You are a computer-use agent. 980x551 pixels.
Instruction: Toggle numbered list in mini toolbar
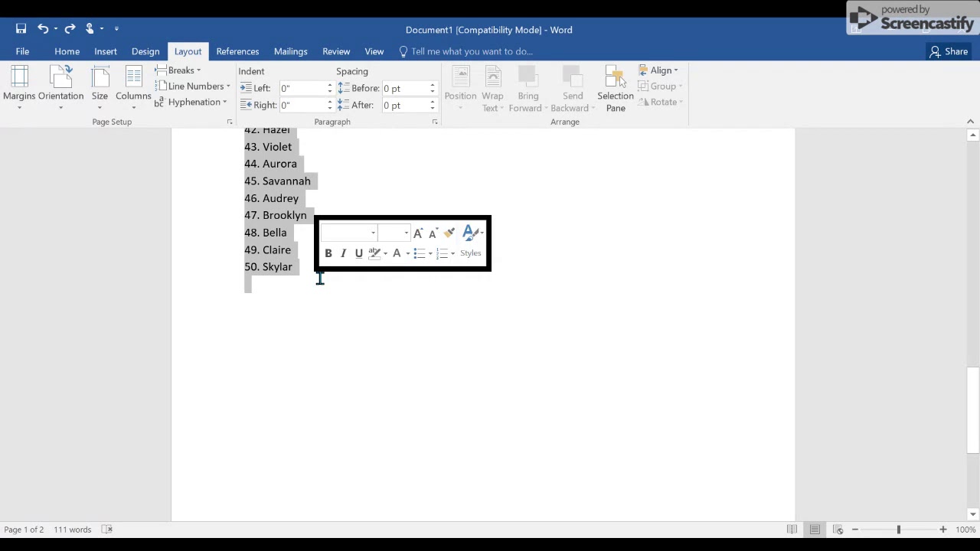[x=442, y=253]
